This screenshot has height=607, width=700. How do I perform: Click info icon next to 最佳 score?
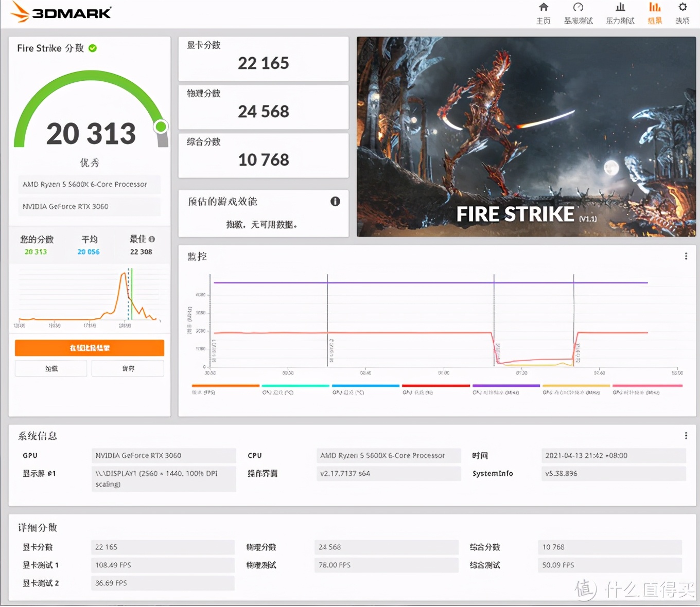[x=152, y=239]
